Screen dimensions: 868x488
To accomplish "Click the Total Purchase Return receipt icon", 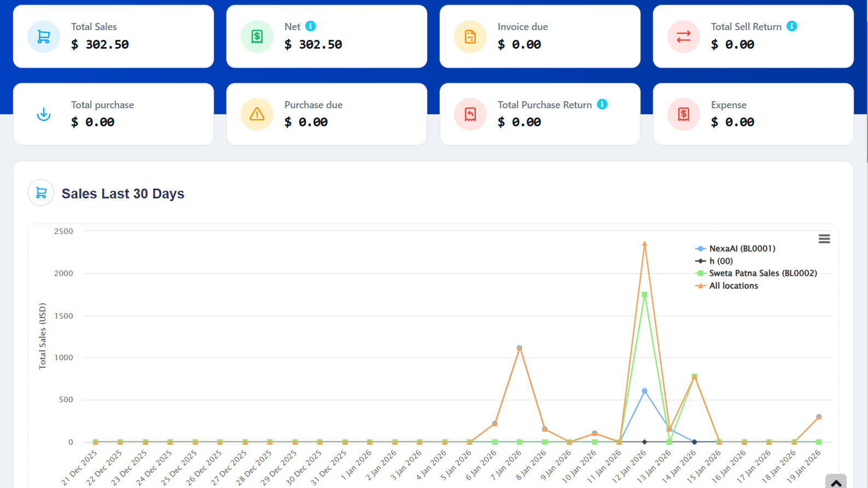I will click(x=470, y=114).
